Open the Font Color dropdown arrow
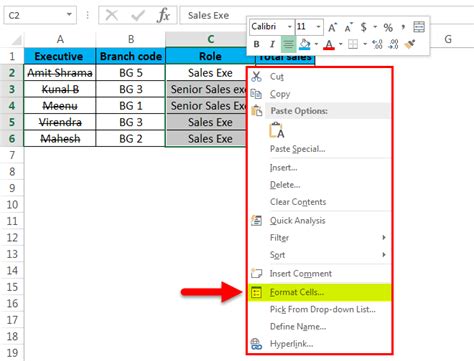 tap(340, 44)
